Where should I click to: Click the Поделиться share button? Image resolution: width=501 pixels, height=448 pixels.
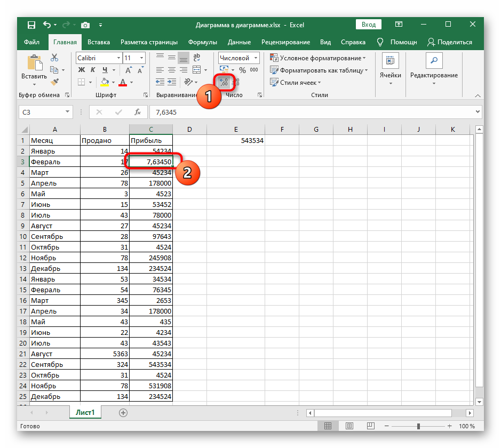(450, 42)
